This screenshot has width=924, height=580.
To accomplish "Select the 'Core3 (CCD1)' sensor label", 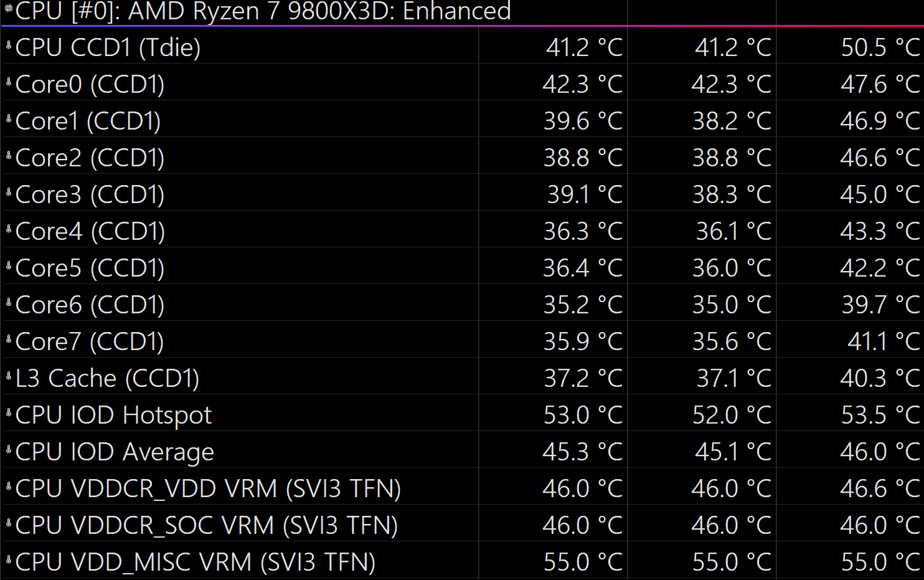I will 90,195.
